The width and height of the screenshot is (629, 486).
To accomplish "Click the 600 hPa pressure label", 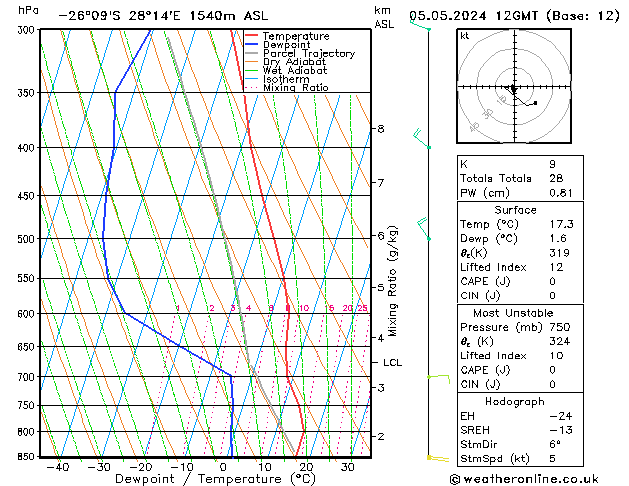I will click(28, 314).
